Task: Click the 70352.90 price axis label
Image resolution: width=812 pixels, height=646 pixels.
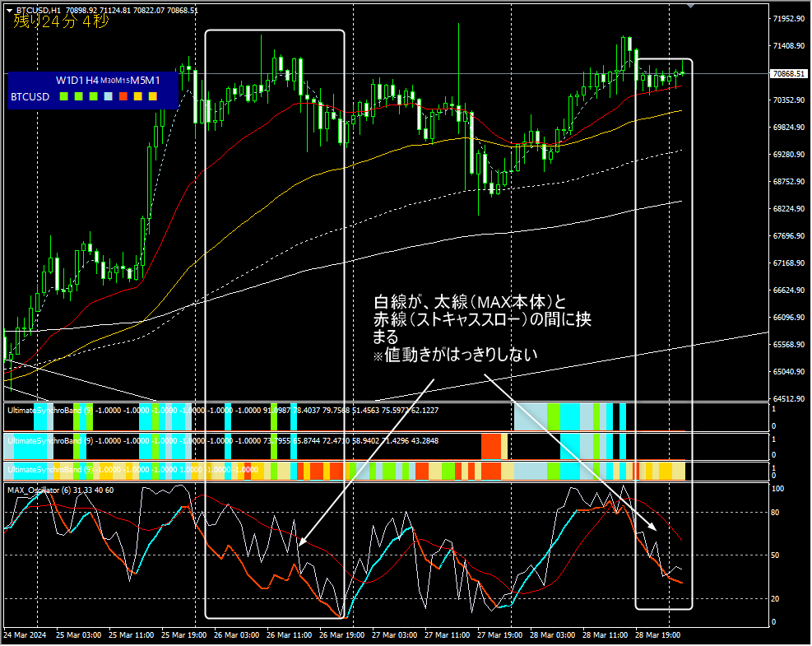Action: 789,100
